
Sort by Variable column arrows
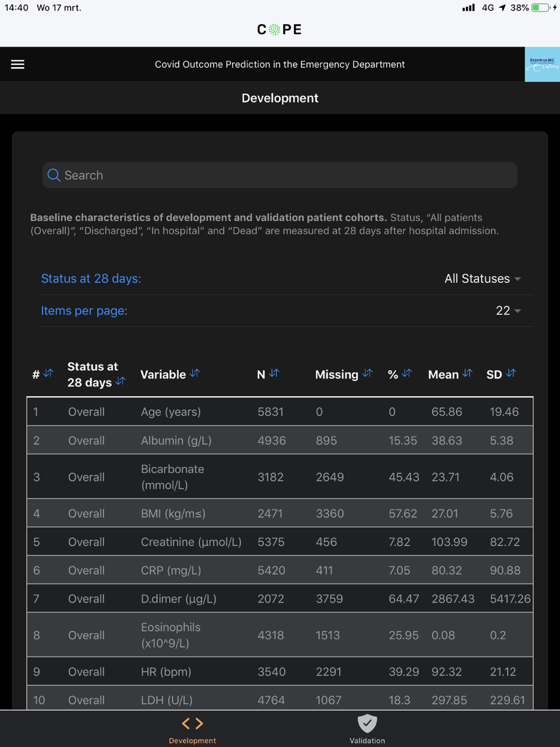pos(194,373)
